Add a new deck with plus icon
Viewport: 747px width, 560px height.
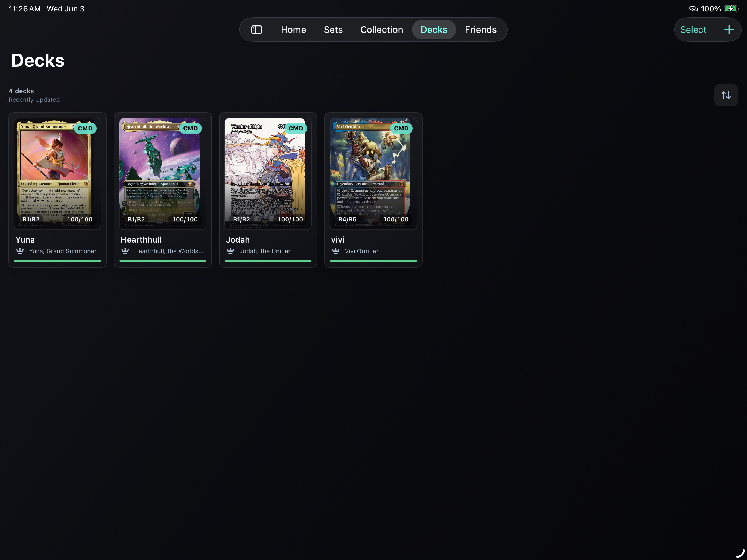[729, 30]
